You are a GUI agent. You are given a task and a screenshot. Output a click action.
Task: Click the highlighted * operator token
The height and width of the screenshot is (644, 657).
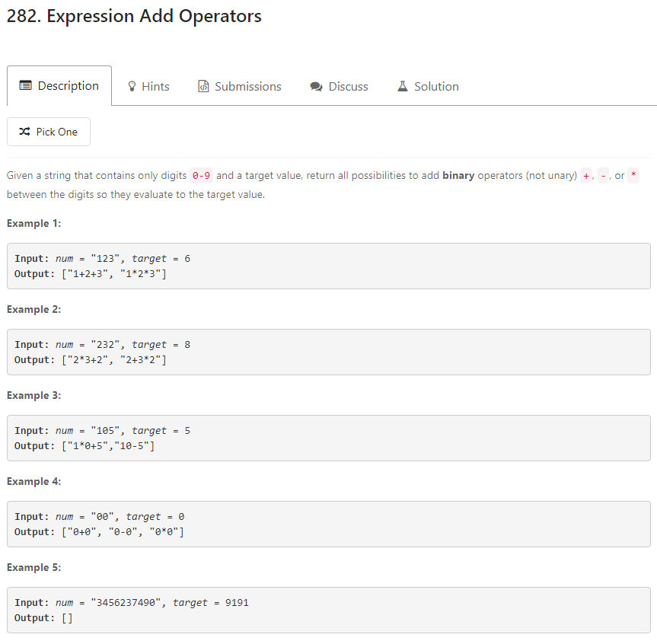click(633, 175)
